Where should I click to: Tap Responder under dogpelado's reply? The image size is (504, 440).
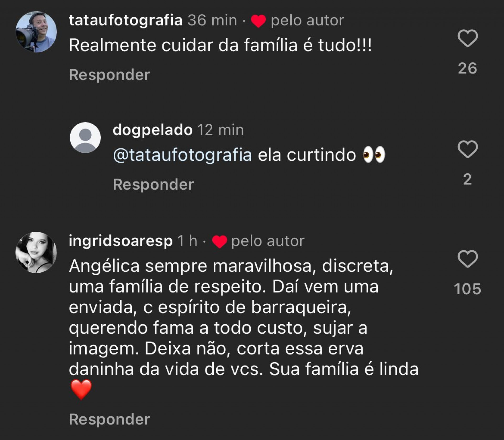153,185
